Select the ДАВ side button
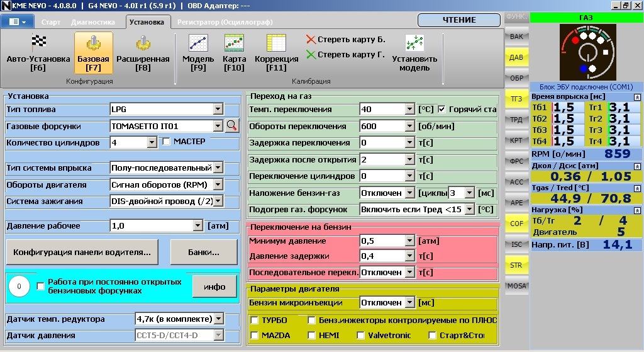644x352 pixels. click(516, 57)
